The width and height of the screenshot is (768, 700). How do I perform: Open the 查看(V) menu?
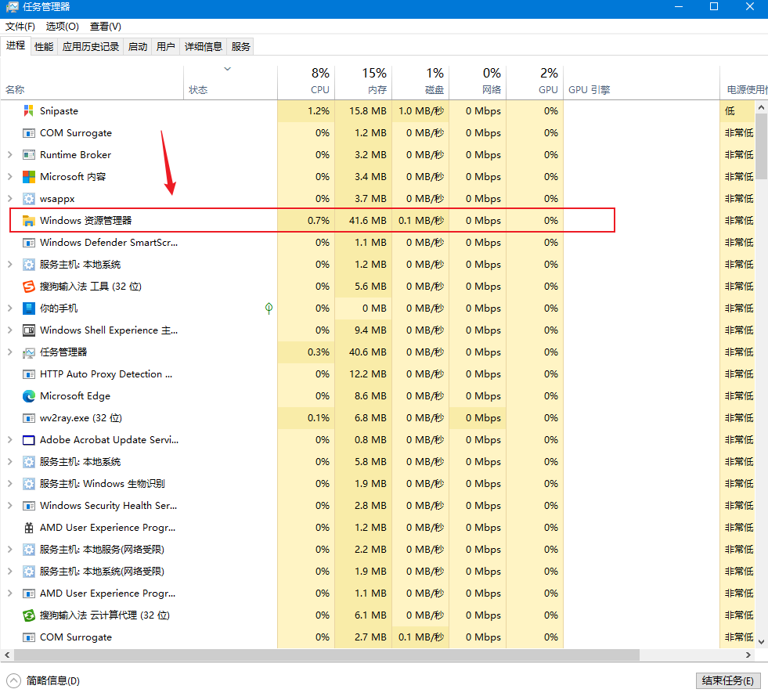pos(106,27)
